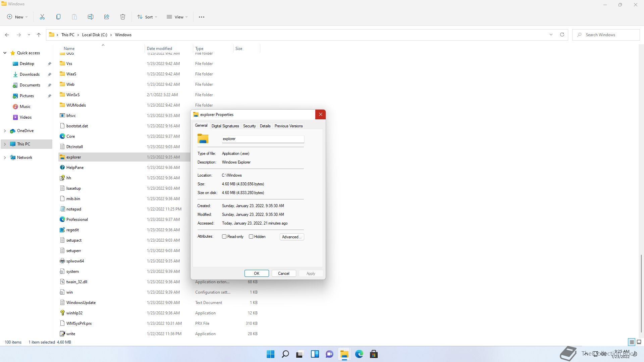Go back with the Back arrow
This screenshot has height=362, width=644.
tap(7, 35)
